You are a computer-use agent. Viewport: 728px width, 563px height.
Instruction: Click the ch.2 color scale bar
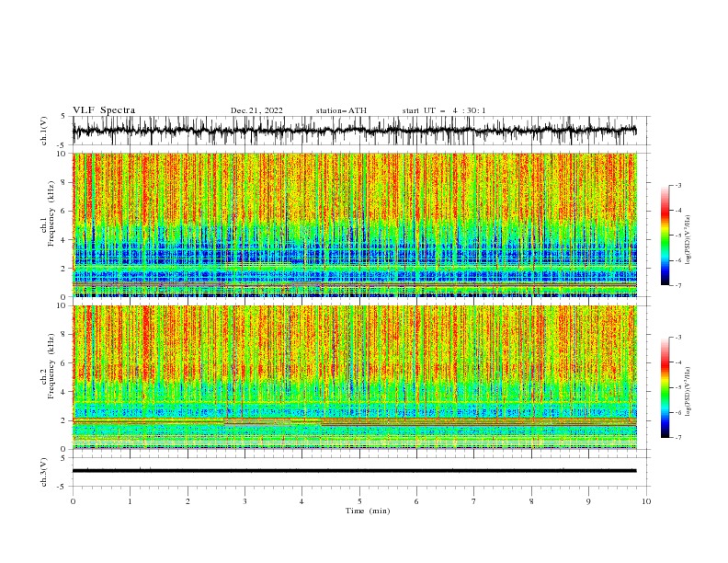coord(665,387)
